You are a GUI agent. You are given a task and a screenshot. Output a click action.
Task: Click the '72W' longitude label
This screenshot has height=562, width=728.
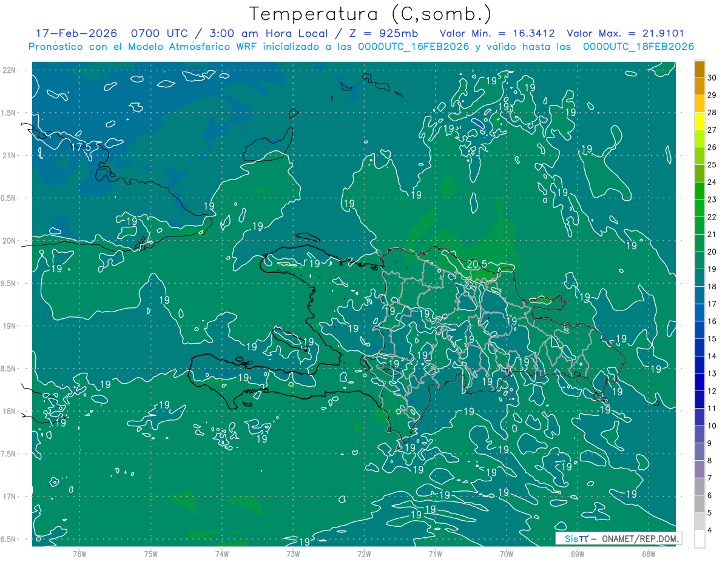(364, 554)
